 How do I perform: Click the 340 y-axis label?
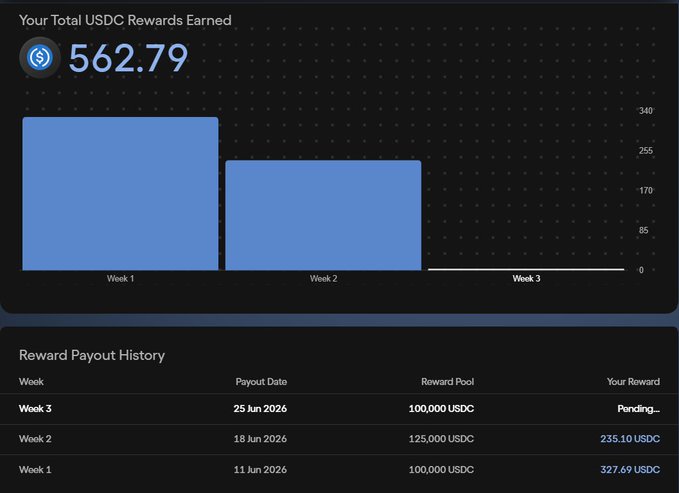tap(645, 111)
